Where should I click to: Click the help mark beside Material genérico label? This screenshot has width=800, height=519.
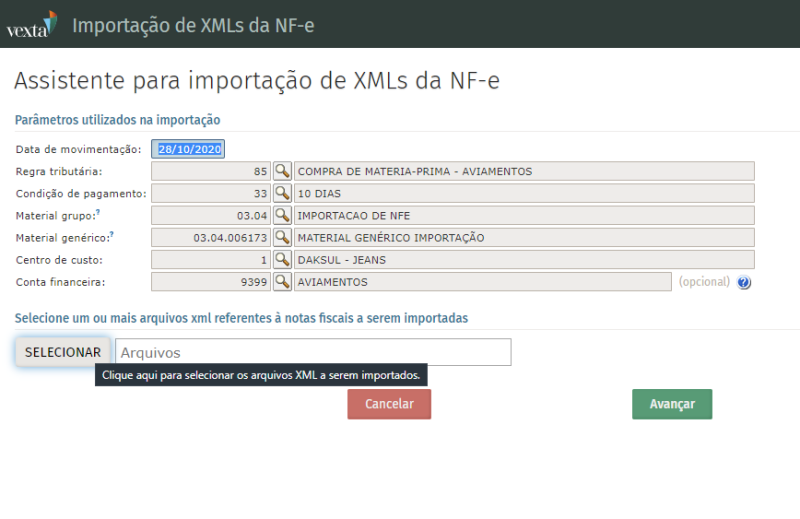111,235
